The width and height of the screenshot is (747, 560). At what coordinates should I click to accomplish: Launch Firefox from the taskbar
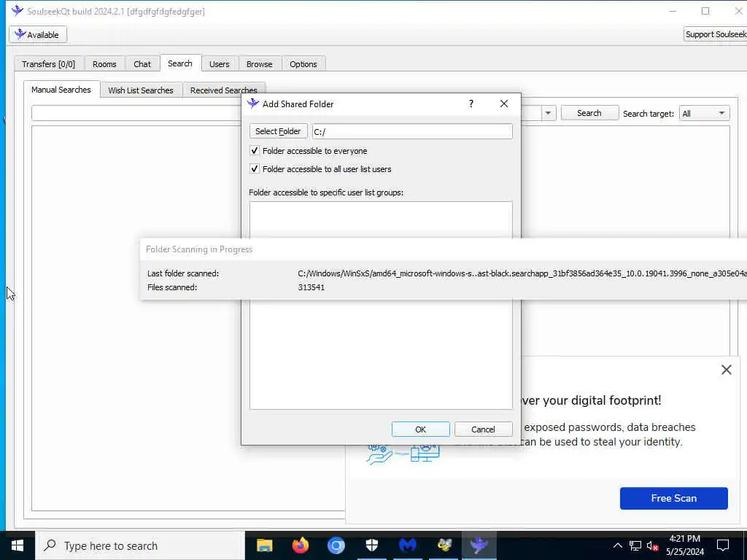(x=300, y=545)
